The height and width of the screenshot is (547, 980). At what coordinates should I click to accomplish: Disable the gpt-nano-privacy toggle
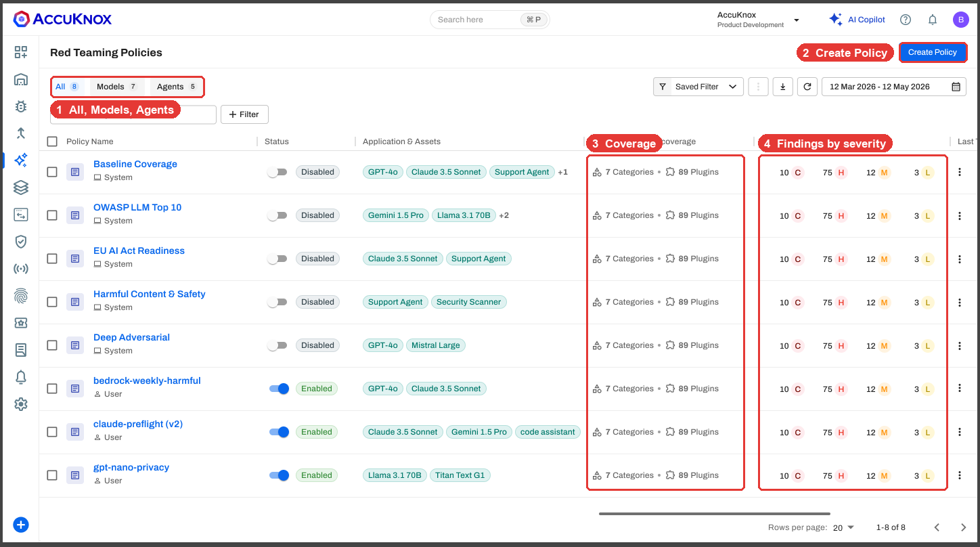click(x=279, y=475)
